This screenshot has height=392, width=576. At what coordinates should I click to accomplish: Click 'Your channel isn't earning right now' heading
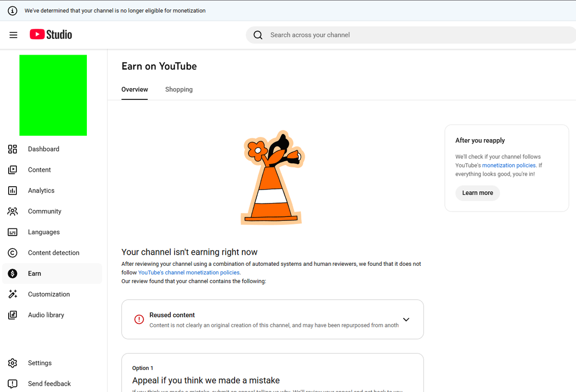pos(190,252)
